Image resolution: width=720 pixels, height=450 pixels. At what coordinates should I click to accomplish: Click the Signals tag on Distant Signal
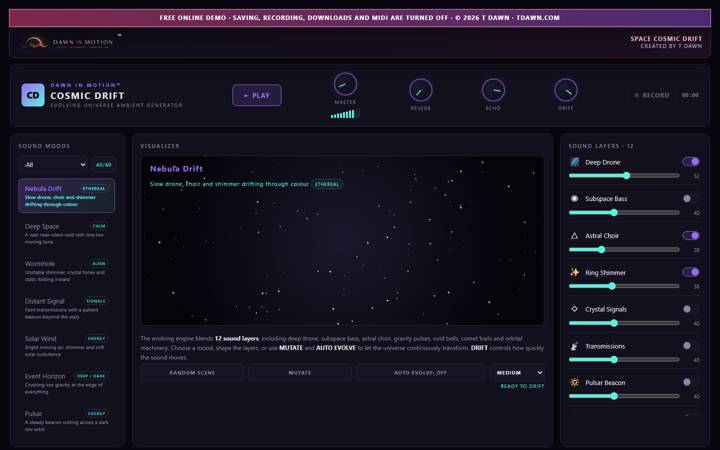pyautogui.click(x=96, y=301)
